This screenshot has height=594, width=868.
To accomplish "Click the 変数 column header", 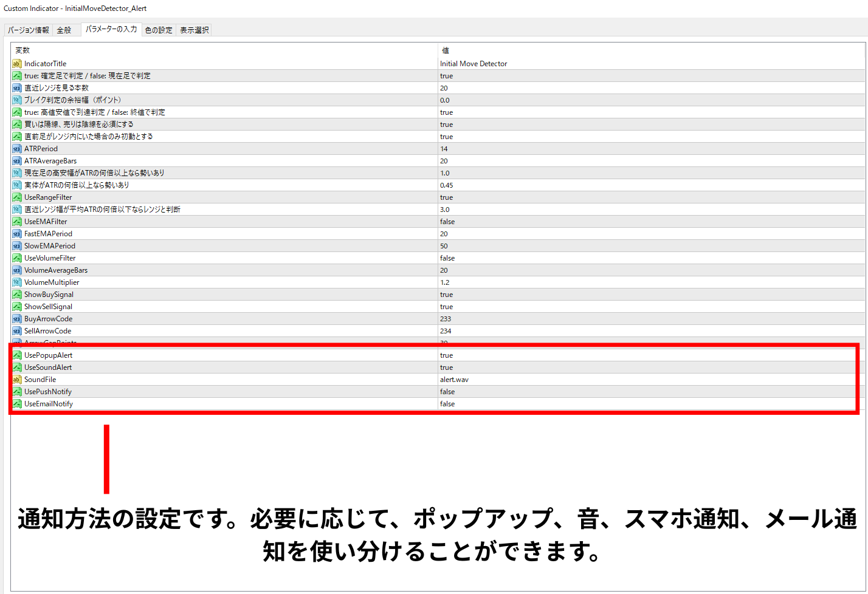I will point(22,50).
